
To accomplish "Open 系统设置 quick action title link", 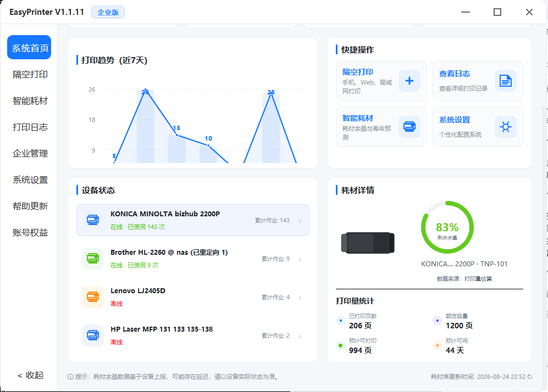I will point(455,120).
